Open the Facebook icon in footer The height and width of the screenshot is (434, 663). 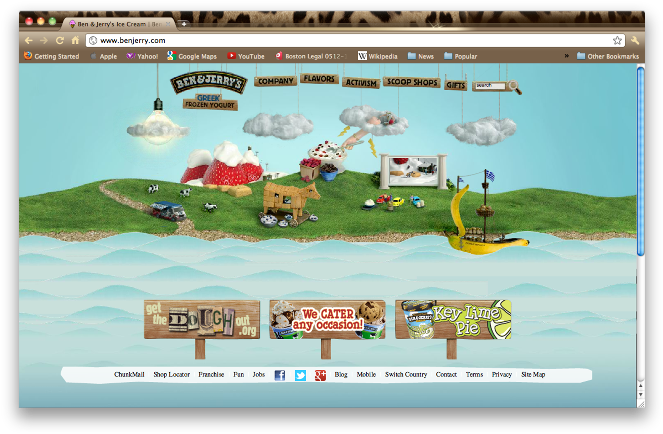pos(279,375)
